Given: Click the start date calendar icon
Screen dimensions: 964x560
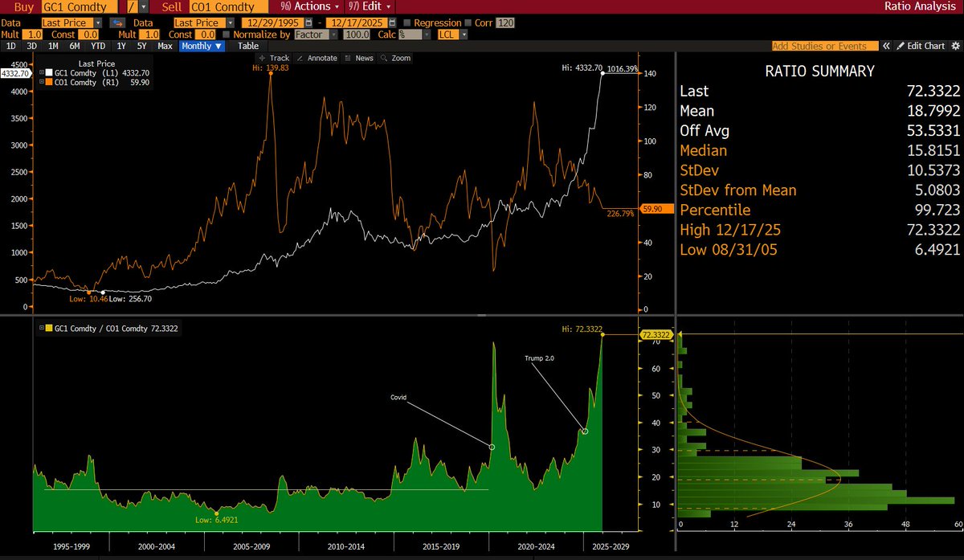Looking at the screenshot, I should 308,23.
